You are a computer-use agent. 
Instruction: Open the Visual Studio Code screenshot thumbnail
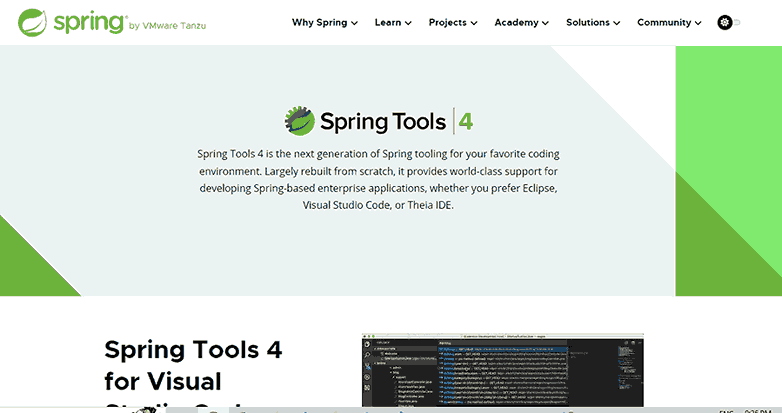click(502, 372)
